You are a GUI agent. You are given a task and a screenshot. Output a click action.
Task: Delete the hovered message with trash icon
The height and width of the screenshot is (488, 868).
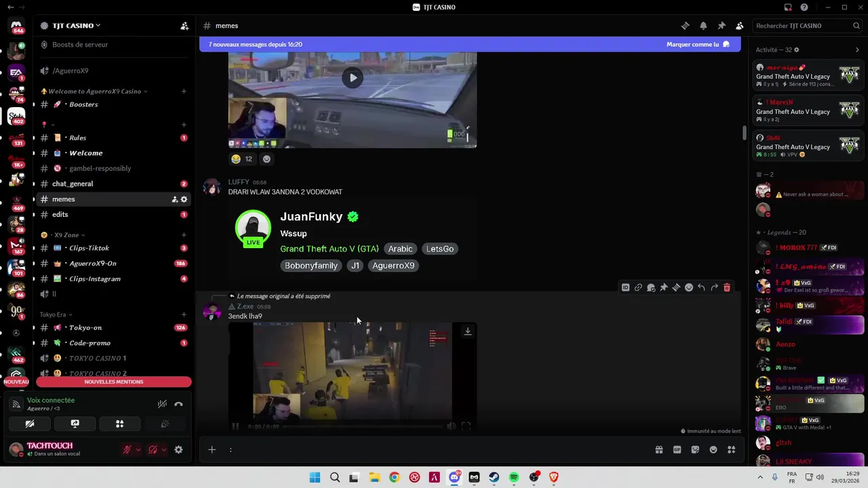click(x=727, y=287)
